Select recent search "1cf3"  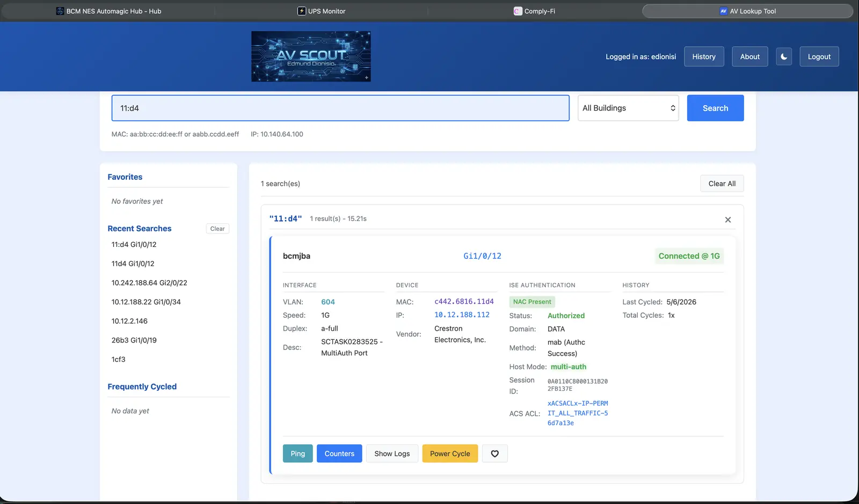tap(119, 360)
